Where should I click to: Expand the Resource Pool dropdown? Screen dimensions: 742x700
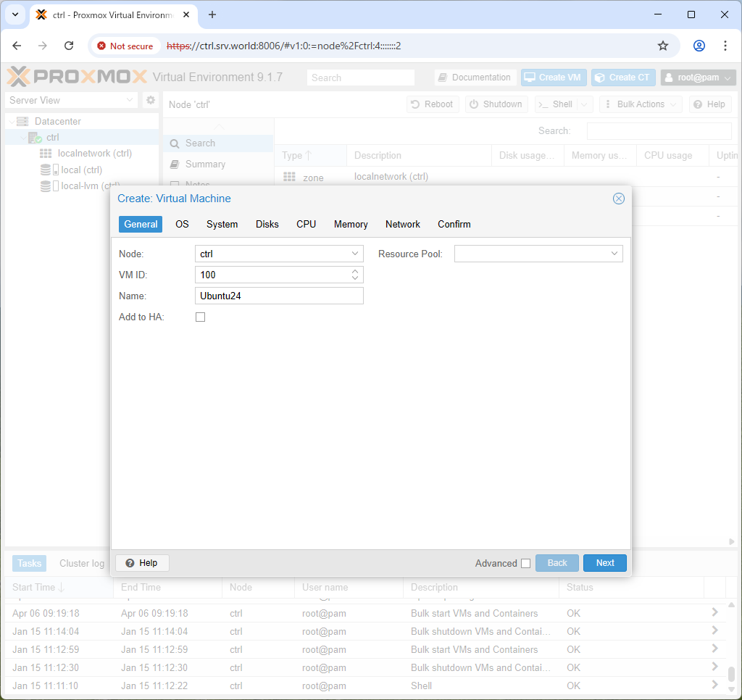(x=614, y=254)
